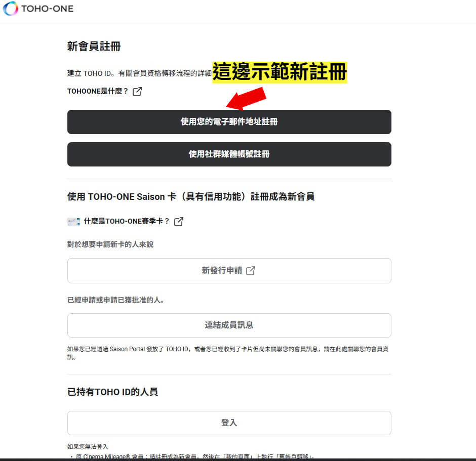The width and height of the screenshot is (476, 461).
Task: Select the Saison card registration heading text
Action: click(x=190, y=196)
